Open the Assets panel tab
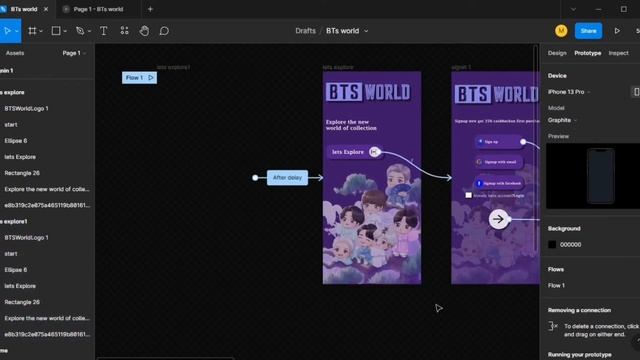Screen dimensions: 640x360 click(15, 53)
